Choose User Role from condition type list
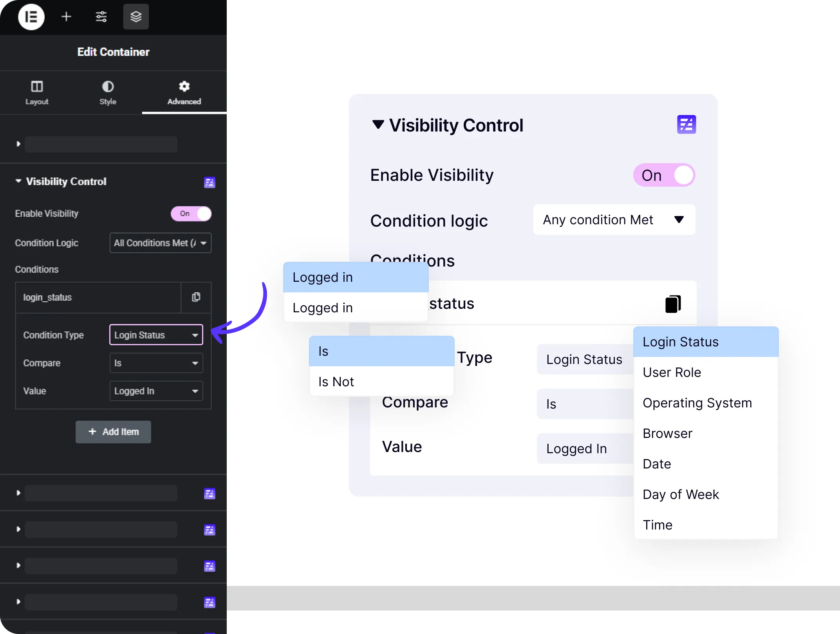Image resolution: width=840 pixels, height=634 pixels. [x=672, y=372]
